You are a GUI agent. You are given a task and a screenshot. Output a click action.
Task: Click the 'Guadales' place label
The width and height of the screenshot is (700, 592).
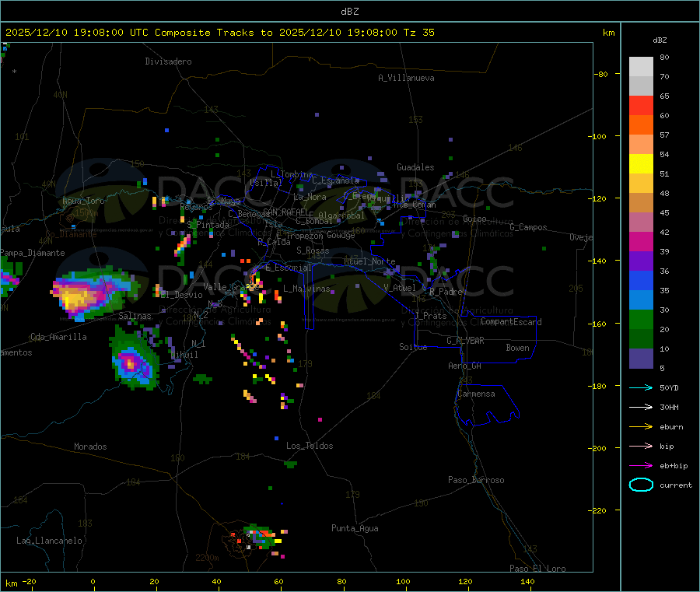point(415,167)
